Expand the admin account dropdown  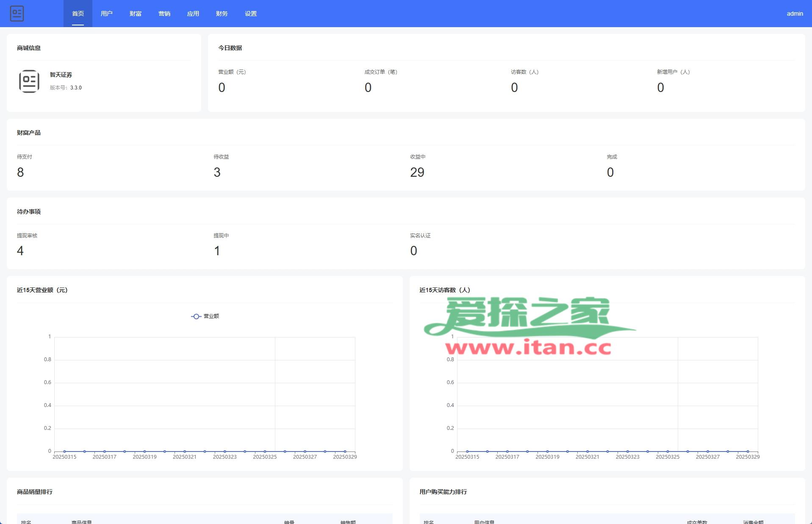pyautogui.click(x=795, y=14)
